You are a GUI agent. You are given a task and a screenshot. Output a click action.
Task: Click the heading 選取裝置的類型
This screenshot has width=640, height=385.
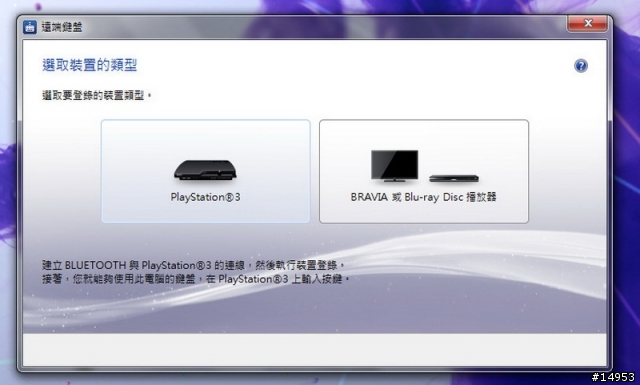(89, 65)
